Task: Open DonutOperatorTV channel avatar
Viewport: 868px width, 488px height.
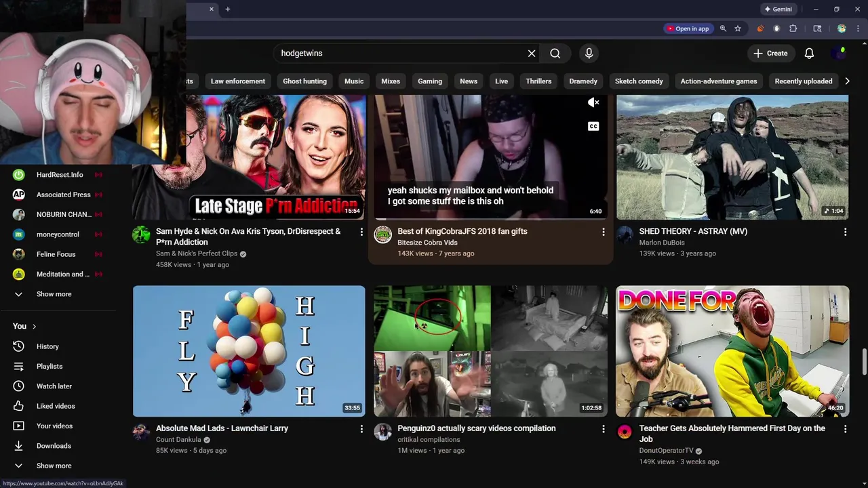Action: point(625,432)
